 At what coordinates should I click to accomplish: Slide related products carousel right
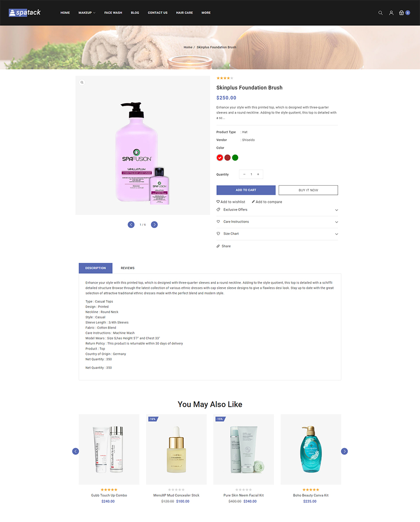(x=344, y=451)
